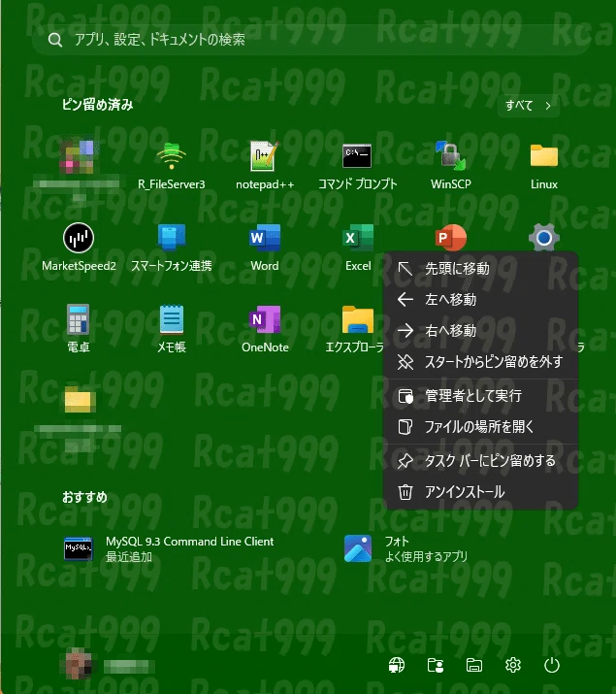Screen dimensions: 616x694
Task: Click the network globe icon in footer
Action: pos(396,665)
